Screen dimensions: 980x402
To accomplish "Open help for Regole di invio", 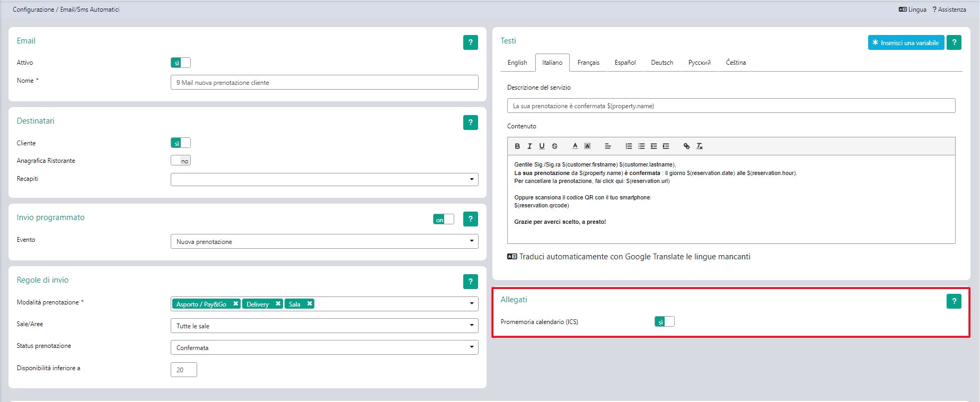I will [471, 282].
